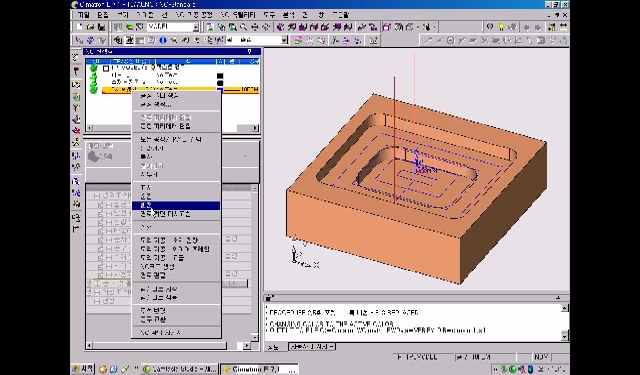Viewport: 640px width, 375px height.
Task: Click the parameter table scroll-down arrow
Action: (255, 337)
